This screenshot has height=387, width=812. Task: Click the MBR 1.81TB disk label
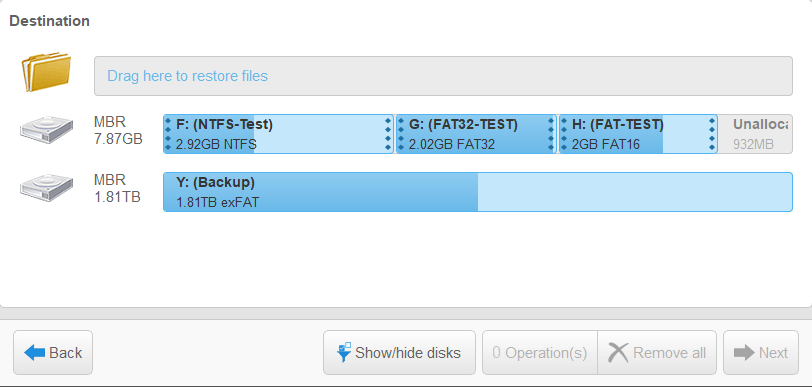pyautogui.click(x=117, y=188)
